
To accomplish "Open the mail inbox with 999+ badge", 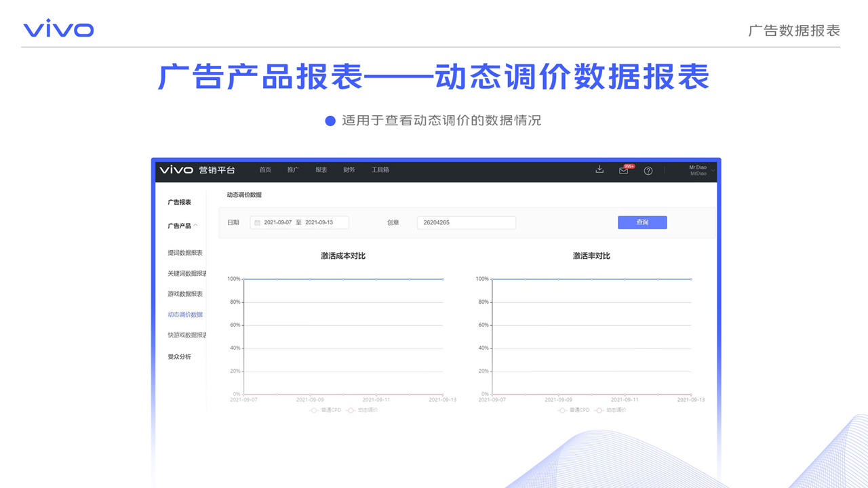I will pos(623,171).
